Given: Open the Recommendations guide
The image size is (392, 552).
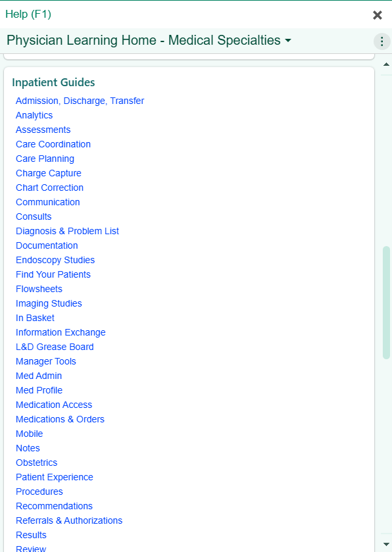Looking at the screenshot, I should [54, 505].
